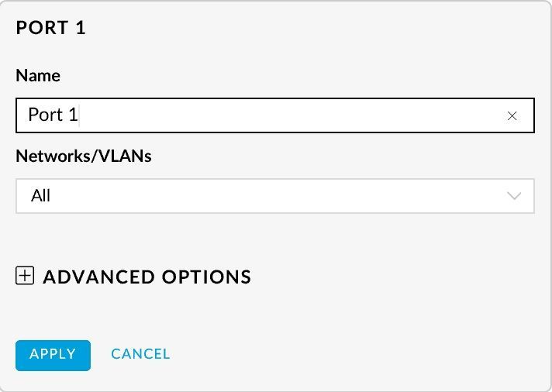
Task: Place the cursor after 'Port 1' in the Name box
Action: pyautogui.click(x=80, y=115)
